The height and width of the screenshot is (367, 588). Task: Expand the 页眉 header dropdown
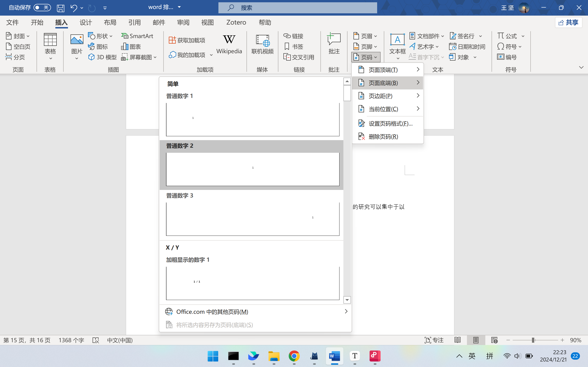pyautogui.click(x=365, y=36)
